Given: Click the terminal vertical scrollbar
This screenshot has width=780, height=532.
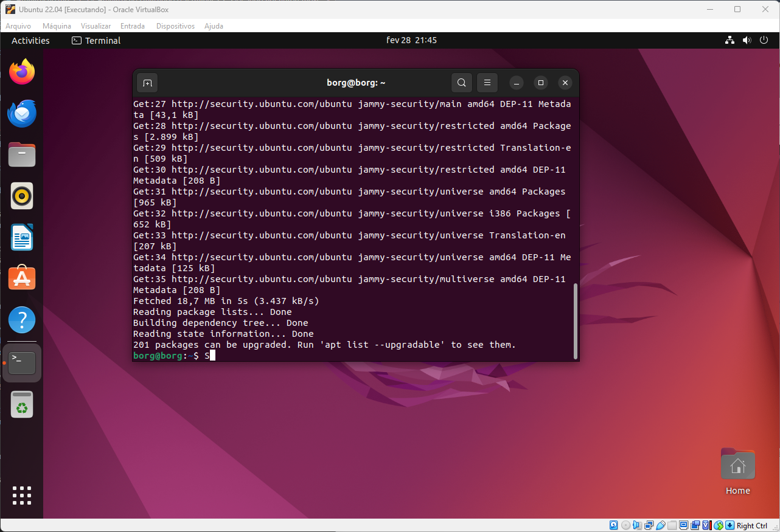Looking at the screenshot, I should click(x=575, y=322).
